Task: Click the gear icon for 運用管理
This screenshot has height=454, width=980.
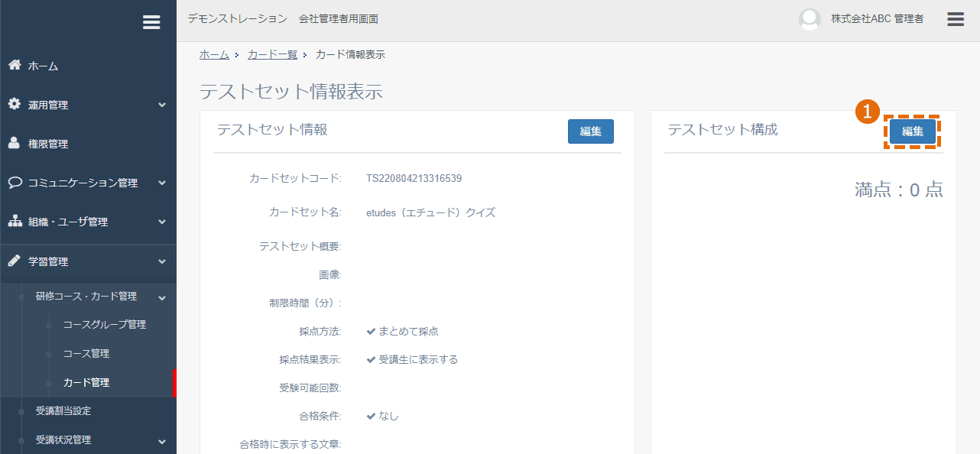Action: tap(15, 105)
